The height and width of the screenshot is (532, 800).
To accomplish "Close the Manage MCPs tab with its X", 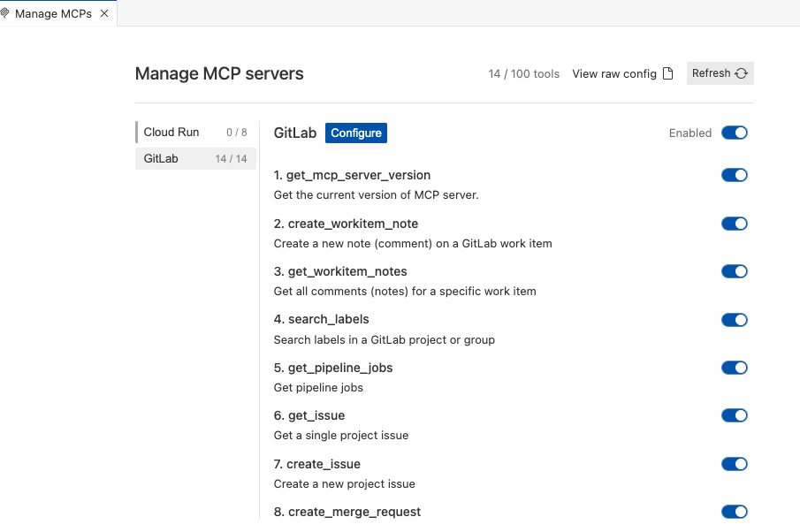I will (x=103, y=13).
